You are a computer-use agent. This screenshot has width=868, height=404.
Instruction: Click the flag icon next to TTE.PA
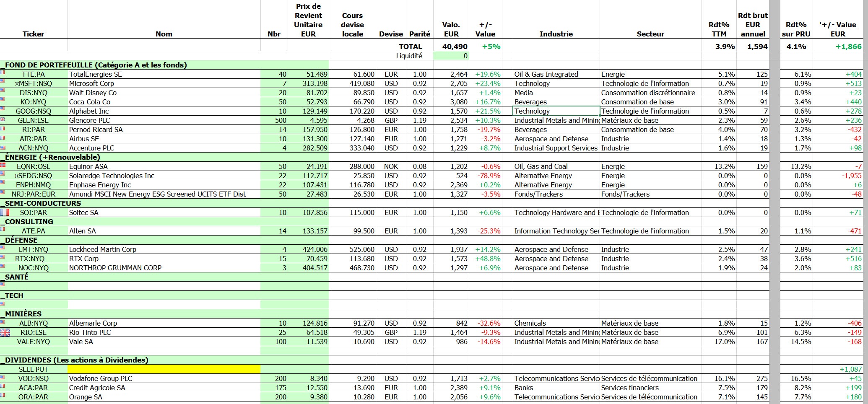point(2,73)
